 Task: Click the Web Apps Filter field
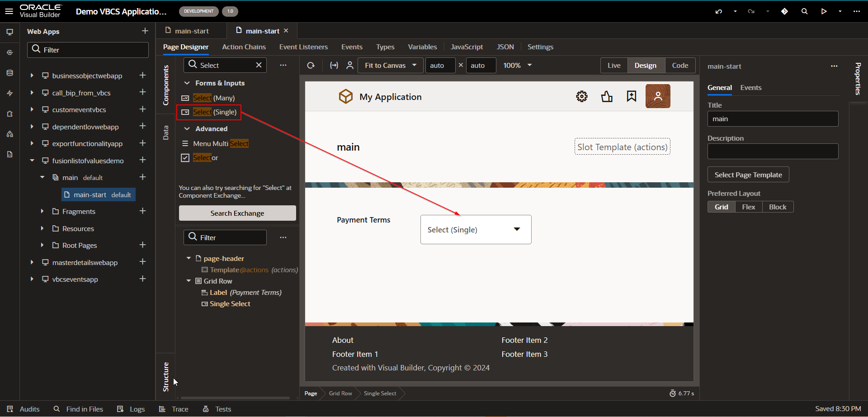click(88, 50)
